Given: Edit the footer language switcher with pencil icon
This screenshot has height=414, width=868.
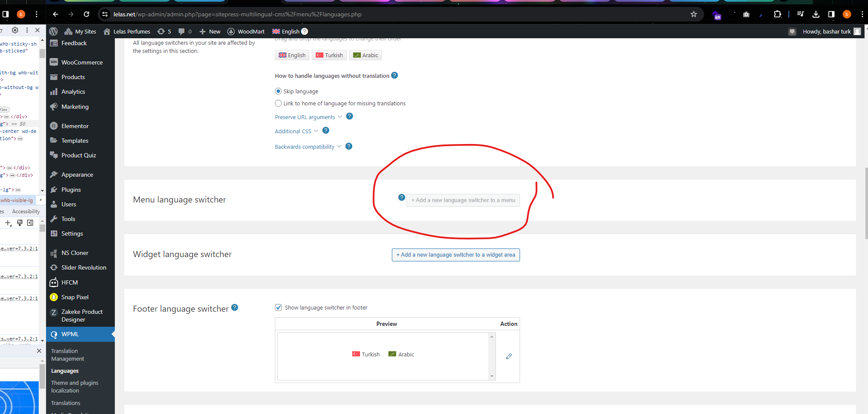Looking at the screenshot, I should [x=509, y=356].
